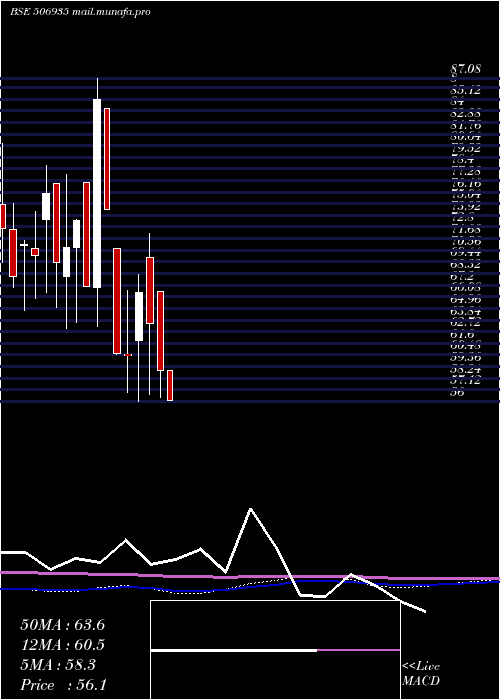500x700 pixels.
Task: Click the tallest white candlestick body
Action: coord(97,193)
